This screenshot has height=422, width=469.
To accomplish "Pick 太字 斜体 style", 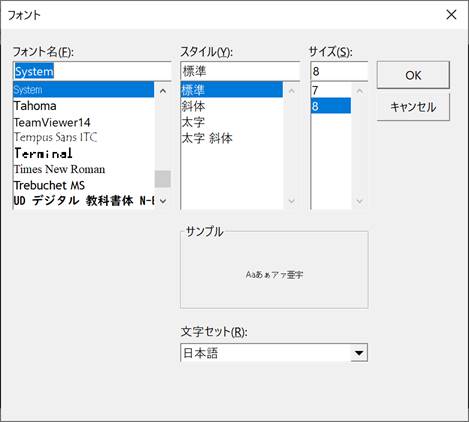I will [x=232, y=138].
